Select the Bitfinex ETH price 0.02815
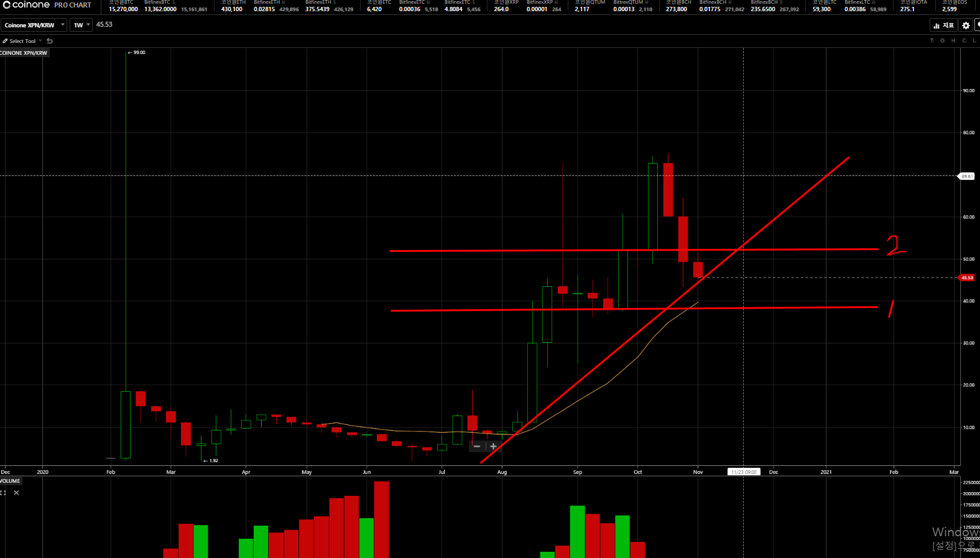980x558 pixels. click(x=264, y=9)
